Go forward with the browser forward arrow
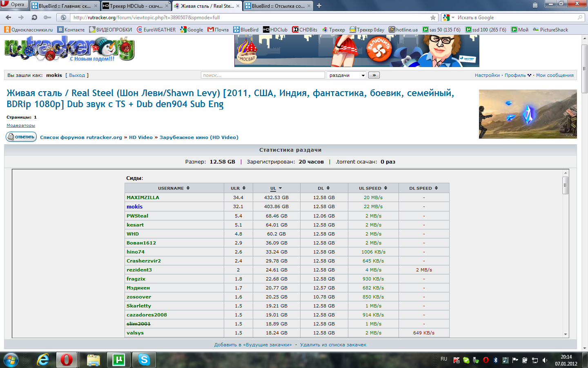This screenshot has width=588, height=368. (21, 18)
